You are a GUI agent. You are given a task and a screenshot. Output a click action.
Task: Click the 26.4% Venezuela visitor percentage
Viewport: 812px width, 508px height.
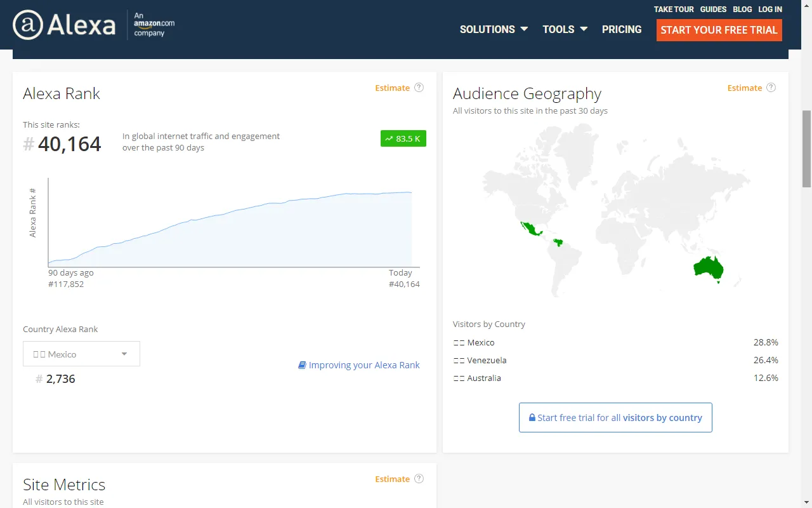[766, 360]
